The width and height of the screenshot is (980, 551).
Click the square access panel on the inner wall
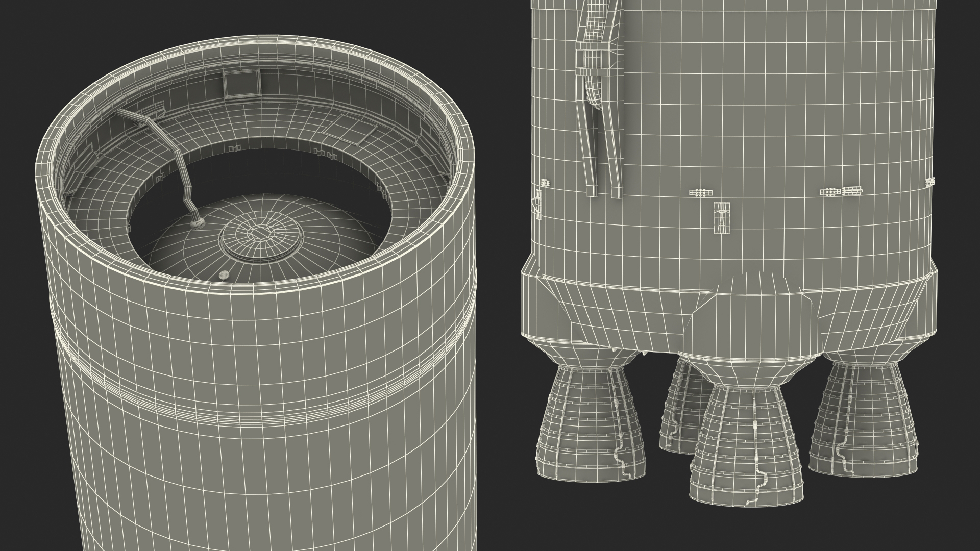tap(242, 84)
